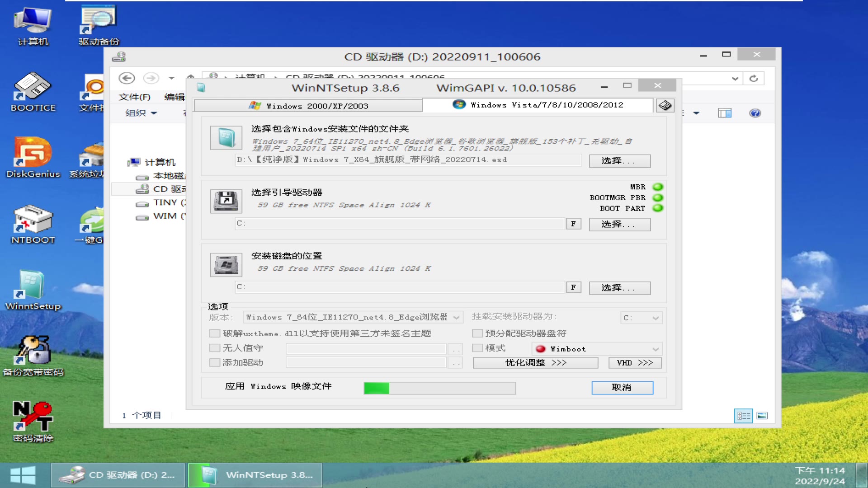
Task: Click the boot drive path field showing C:
Action: pyautogui.click(x=398, y=224)
